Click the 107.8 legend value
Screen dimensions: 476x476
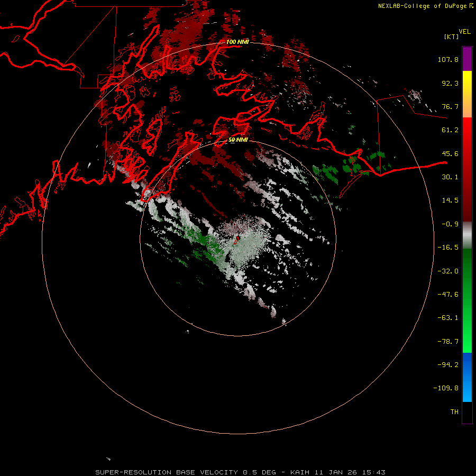pyautogui.click(x=448, y=59)
